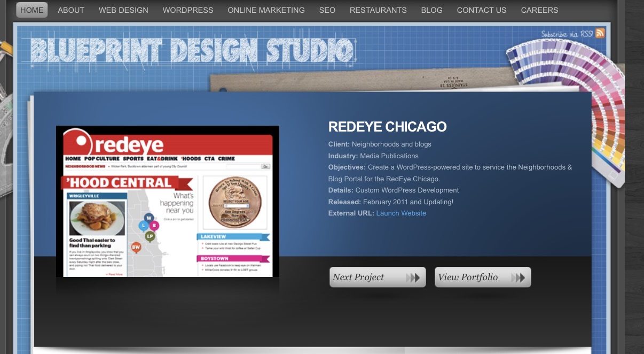Select WORDPRESS in the navigation bar

click(188, 10)
